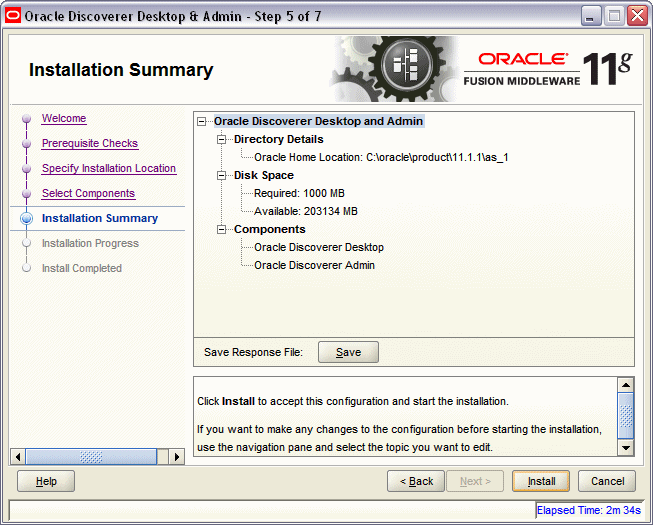653x525 pixels.
Task: Click help text scroll down arrow
Action: [x=626, y=448]
